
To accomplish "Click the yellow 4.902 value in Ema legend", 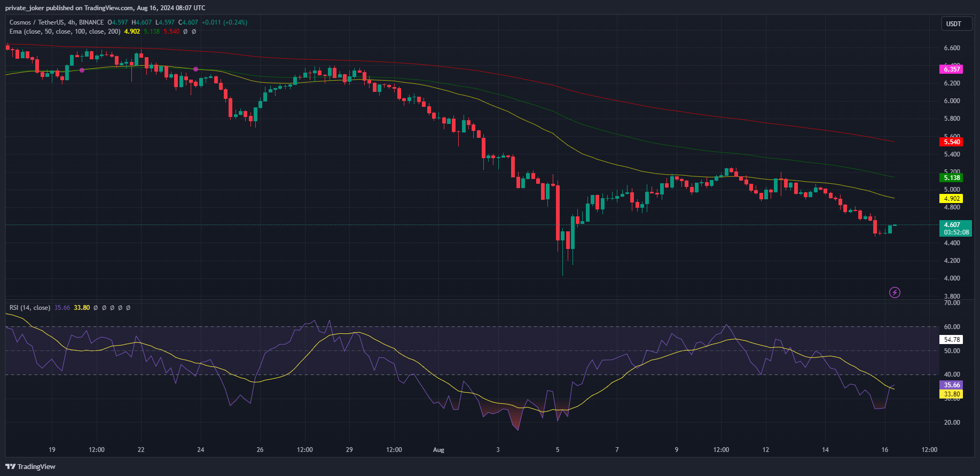I will click(132, 32).
